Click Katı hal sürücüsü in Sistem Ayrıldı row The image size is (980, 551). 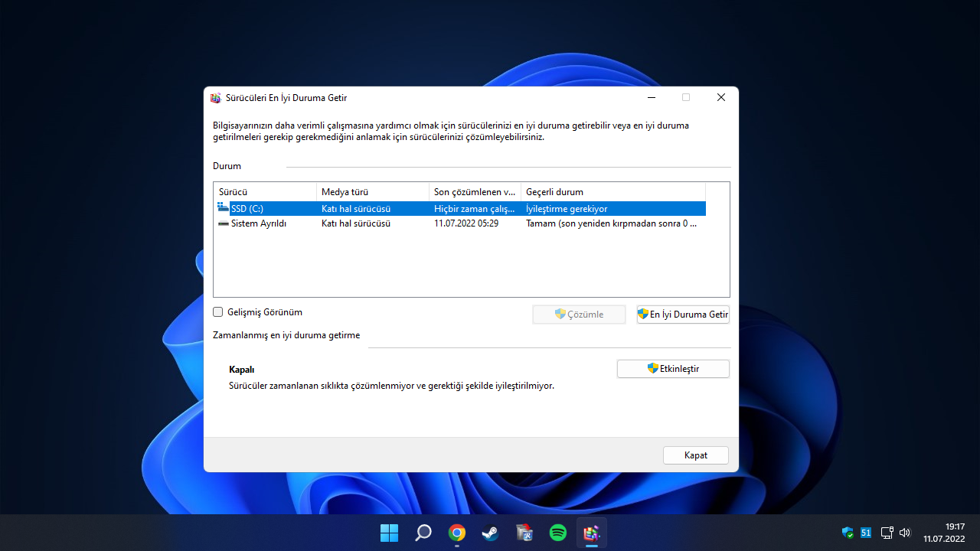pos(356,223)
